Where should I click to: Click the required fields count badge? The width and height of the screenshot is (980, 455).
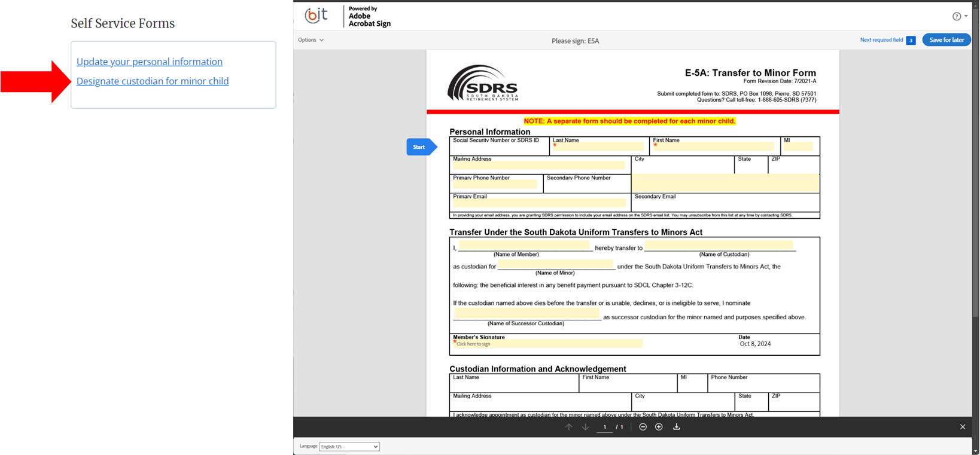click(x=911, y=41)
